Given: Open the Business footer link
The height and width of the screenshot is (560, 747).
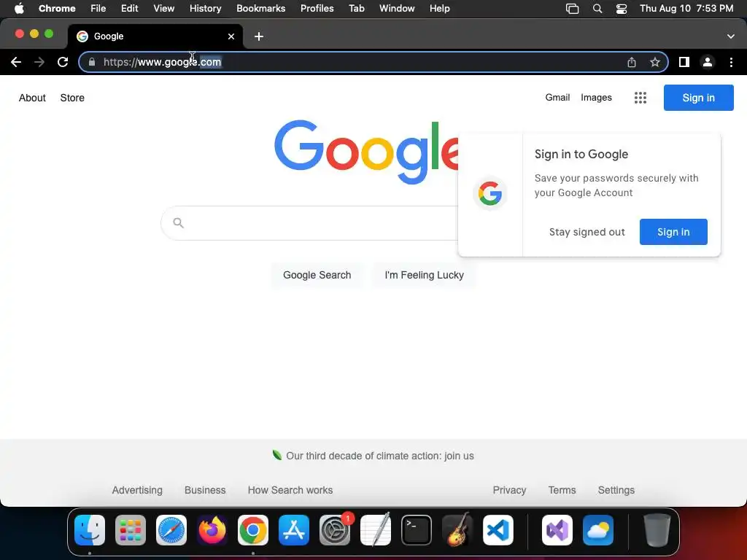Looking at the screenshot, I should (205, 490).
